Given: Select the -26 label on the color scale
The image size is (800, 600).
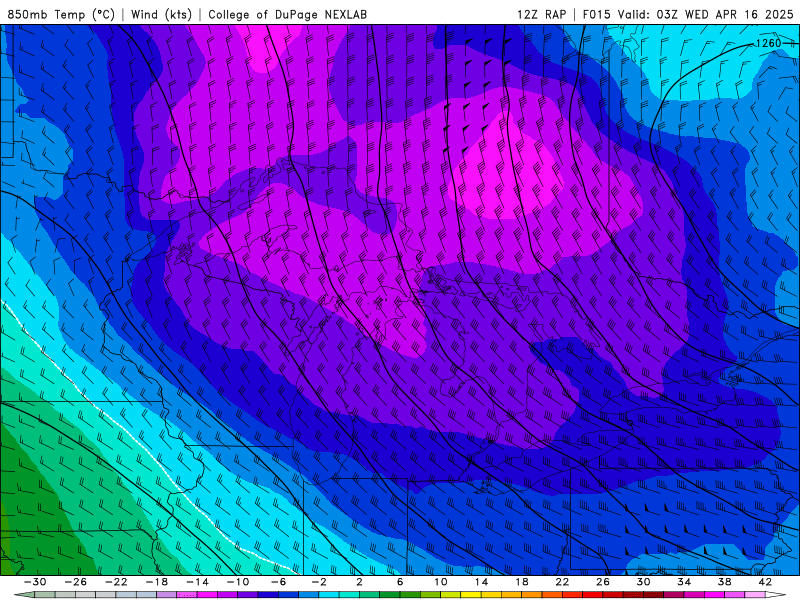Looking at the screenshot, I should 76,582.
